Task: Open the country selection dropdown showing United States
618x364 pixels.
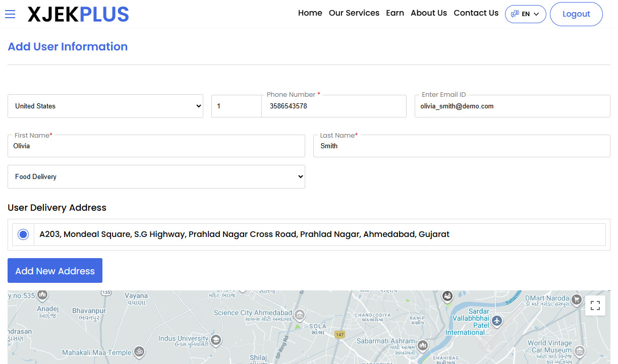Action: click(105, 106)
